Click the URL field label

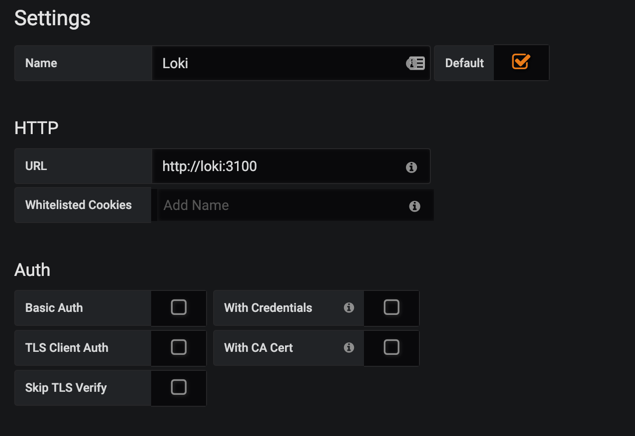click(36, 166)
